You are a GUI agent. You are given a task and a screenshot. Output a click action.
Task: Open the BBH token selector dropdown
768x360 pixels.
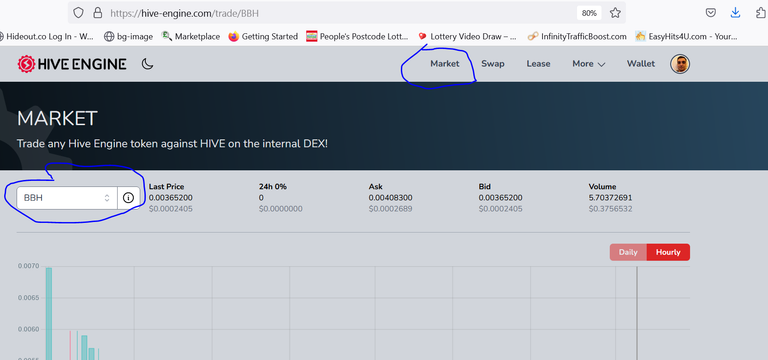click(x=67, y=198)
